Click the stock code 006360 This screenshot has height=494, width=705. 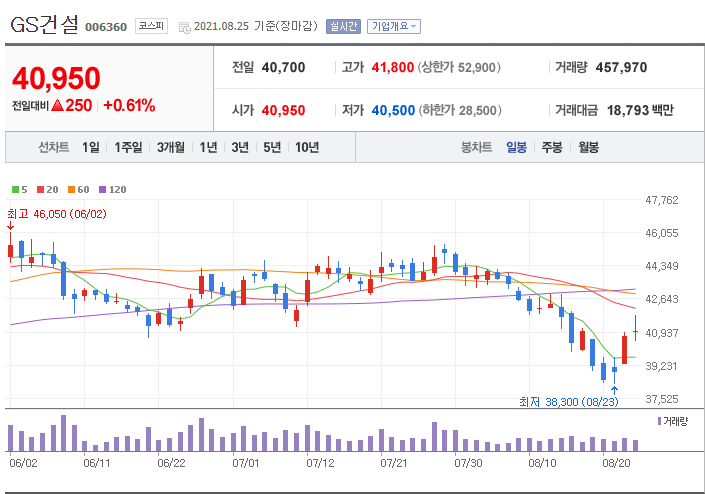pyautogui.click(x=106, y=27)
